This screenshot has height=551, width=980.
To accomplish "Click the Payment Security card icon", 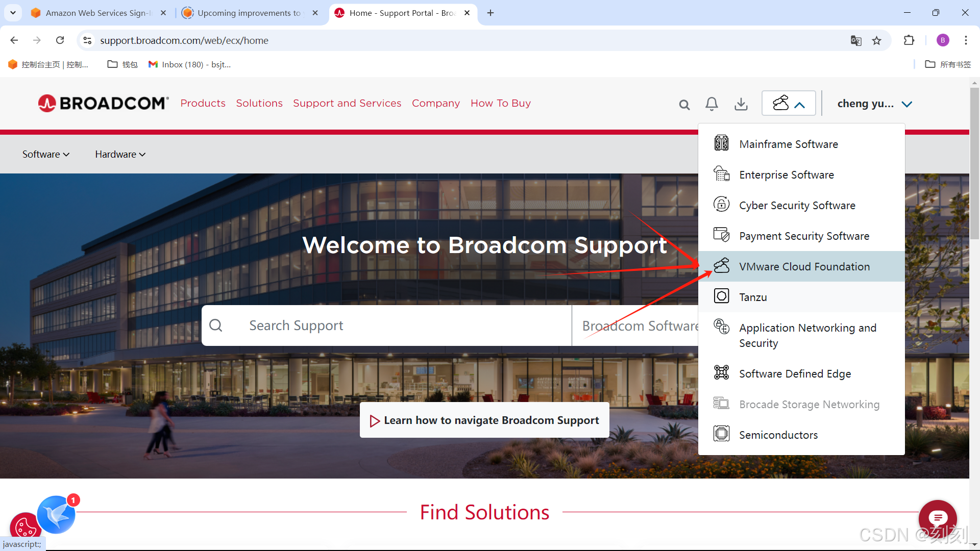I will [x=721, y=235].
